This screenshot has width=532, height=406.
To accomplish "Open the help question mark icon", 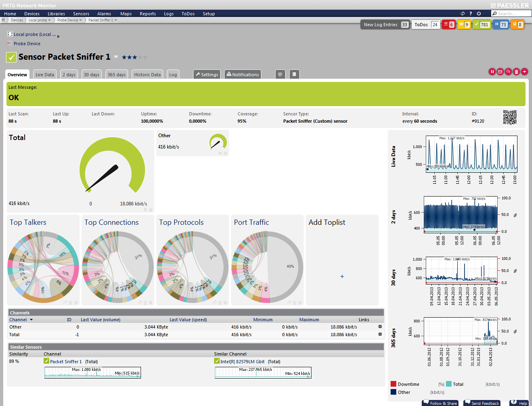I will tap(471, 14).
